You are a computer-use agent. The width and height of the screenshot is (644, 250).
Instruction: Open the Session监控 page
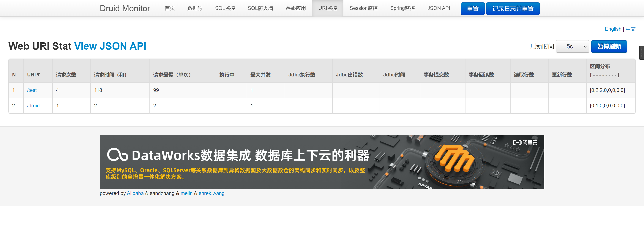click(364, 8)
